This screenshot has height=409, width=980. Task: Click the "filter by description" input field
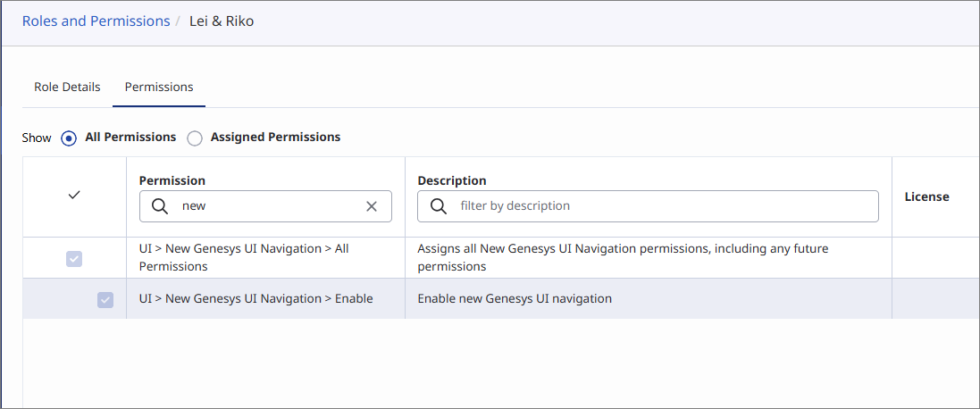[661, 206]
